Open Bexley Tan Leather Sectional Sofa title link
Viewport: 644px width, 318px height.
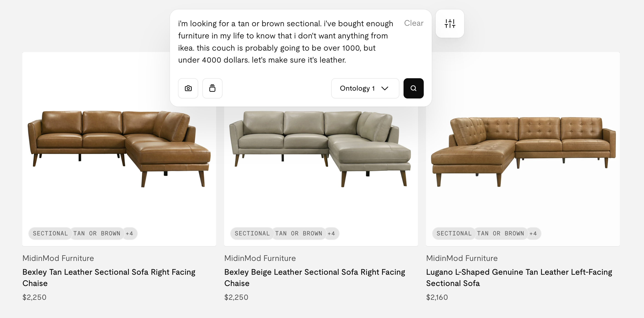pos(109,278)
